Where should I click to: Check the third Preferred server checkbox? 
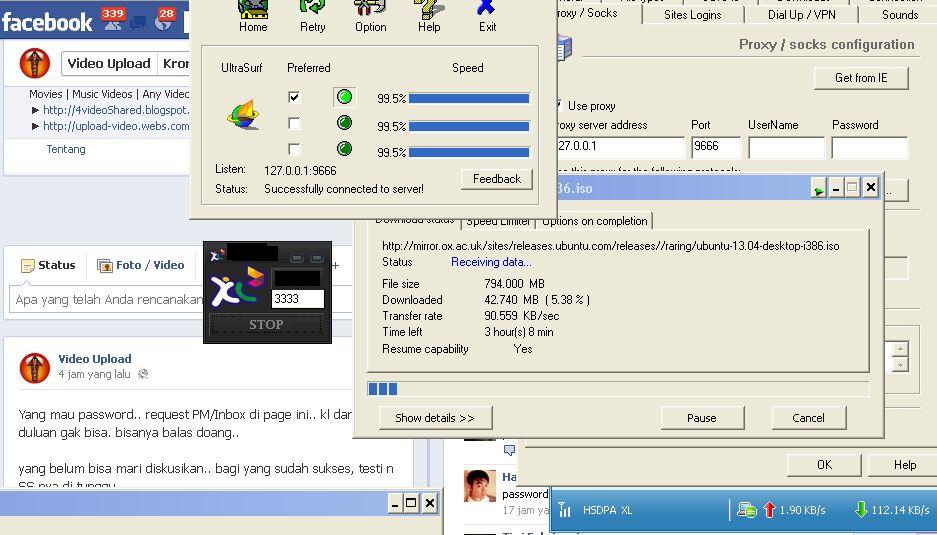point(294,149)
